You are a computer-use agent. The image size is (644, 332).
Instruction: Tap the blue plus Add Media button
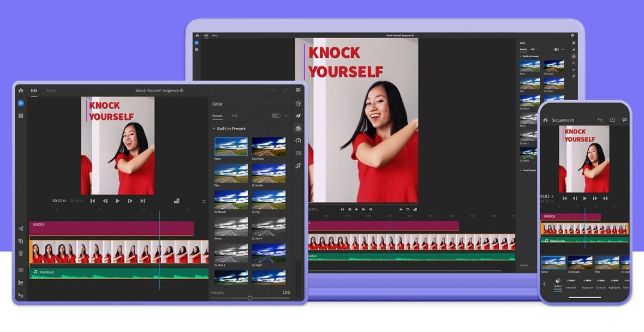pos(21,102)
